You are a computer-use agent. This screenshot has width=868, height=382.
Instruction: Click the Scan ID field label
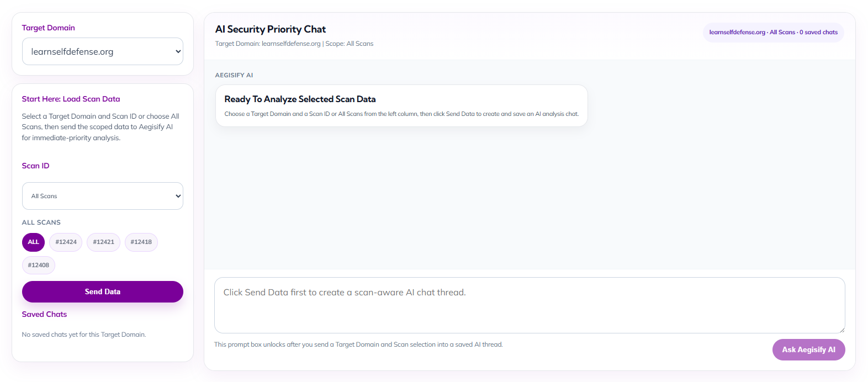(x=35, y=166)
